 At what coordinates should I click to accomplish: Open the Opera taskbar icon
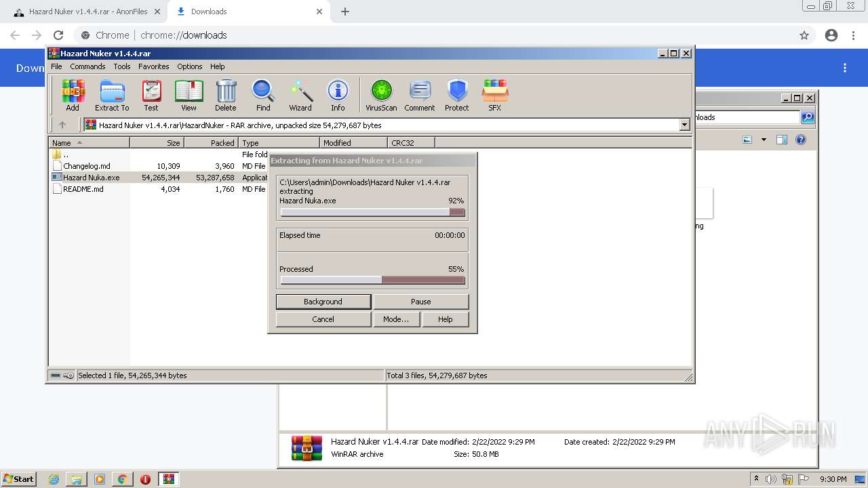tap(145, 479)
